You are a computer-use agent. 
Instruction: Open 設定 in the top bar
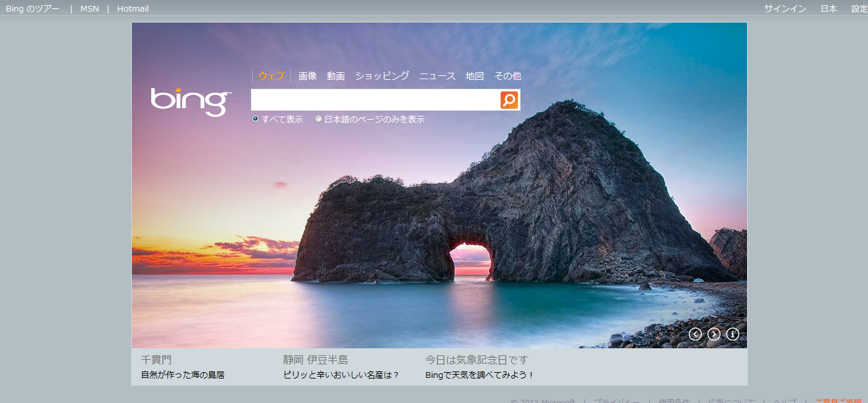859,8
